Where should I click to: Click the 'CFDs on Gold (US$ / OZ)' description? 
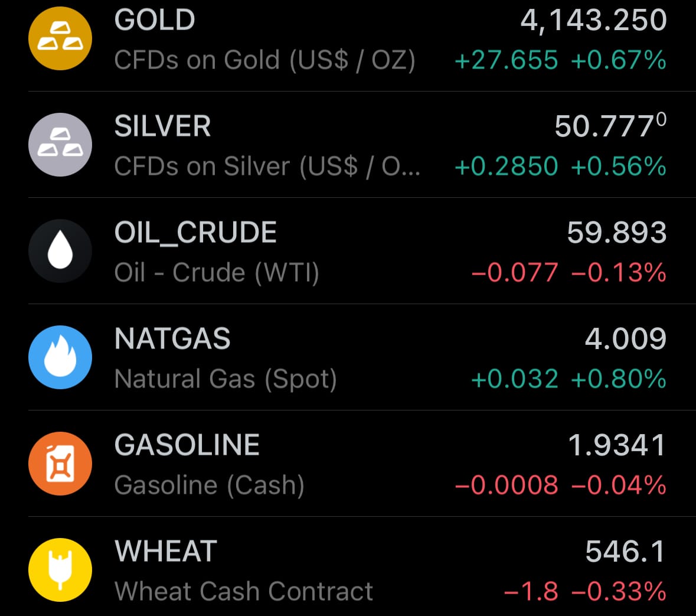tap(264, 60)
